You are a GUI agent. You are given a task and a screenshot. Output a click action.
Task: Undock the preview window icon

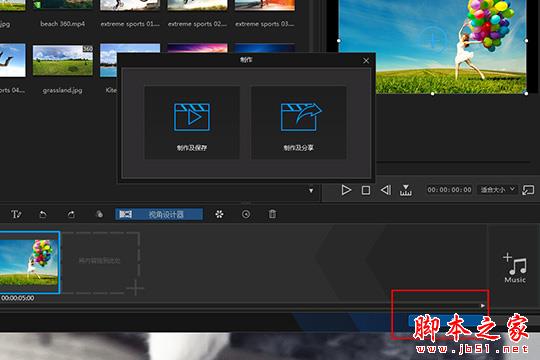(x=528, y=190)
